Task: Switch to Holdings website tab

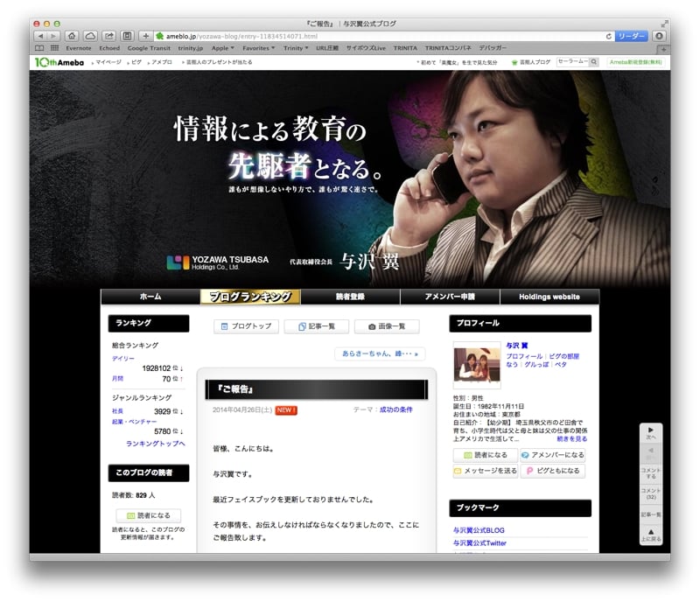Action: pyautogui.click(x=549, y=297)
